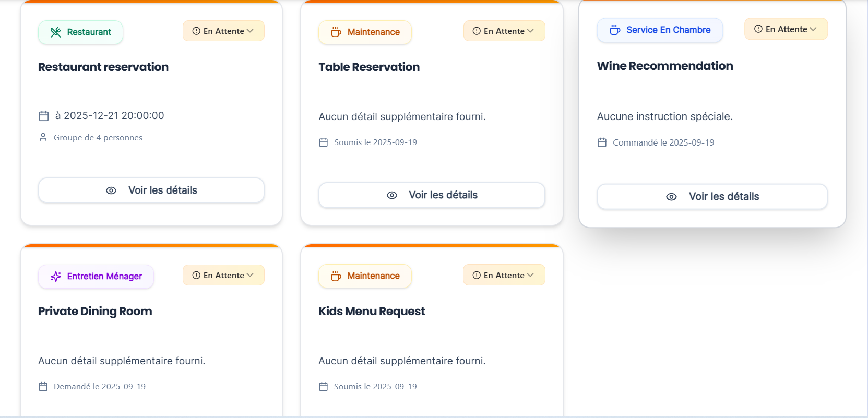
Task: Click calendar icon in Kids Menu Request card
Action: tap(324, 387)
